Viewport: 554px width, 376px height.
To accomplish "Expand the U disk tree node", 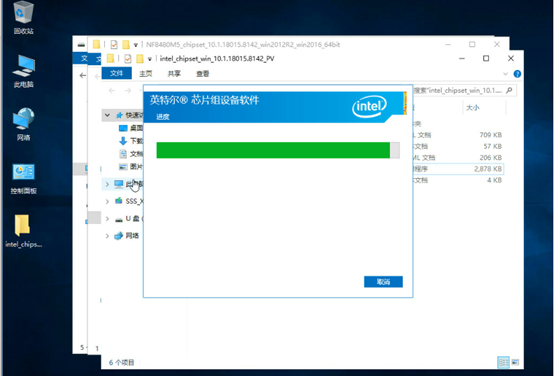I will (107, 219).
